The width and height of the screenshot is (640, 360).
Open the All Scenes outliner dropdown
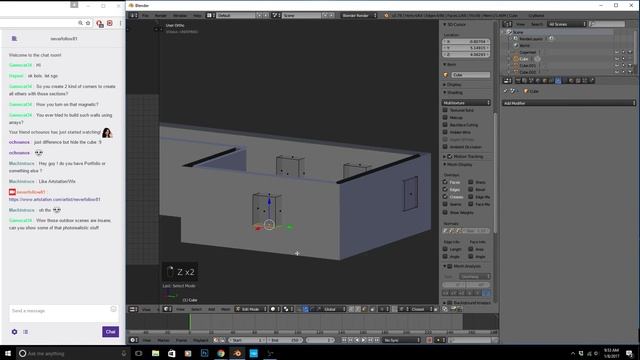[x=567, y=24]
